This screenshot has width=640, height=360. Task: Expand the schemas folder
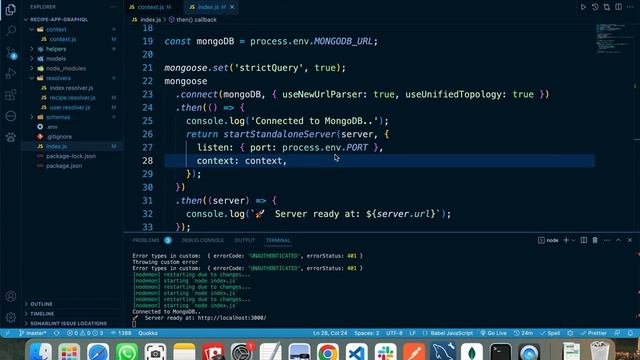tap(58, 117)
